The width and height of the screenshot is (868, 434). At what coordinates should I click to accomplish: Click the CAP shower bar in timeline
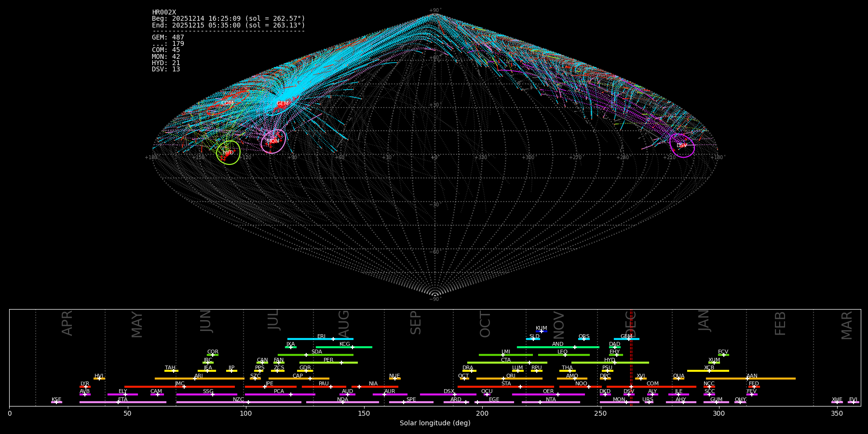click(299, 379)
